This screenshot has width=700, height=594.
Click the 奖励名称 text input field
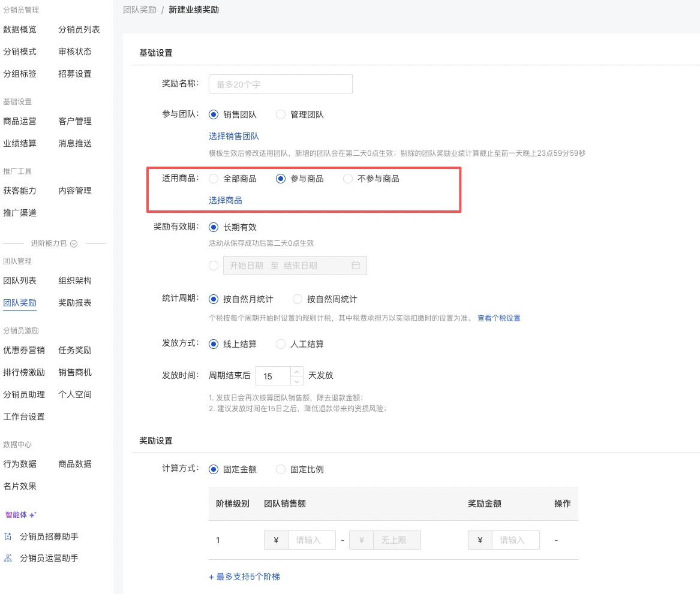[x=280, y=85]
